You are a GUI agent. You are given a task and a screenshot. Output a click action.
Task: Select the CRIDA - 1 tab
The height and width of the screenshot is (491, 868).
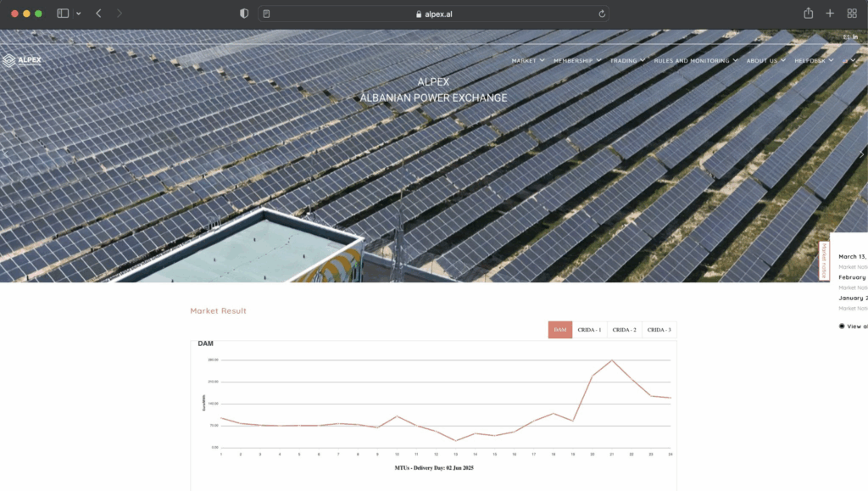[590, 330]
